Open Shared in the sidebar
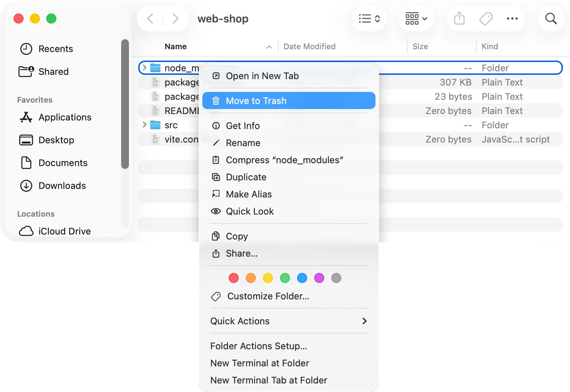The image size is (570, 392). [43, 72]
